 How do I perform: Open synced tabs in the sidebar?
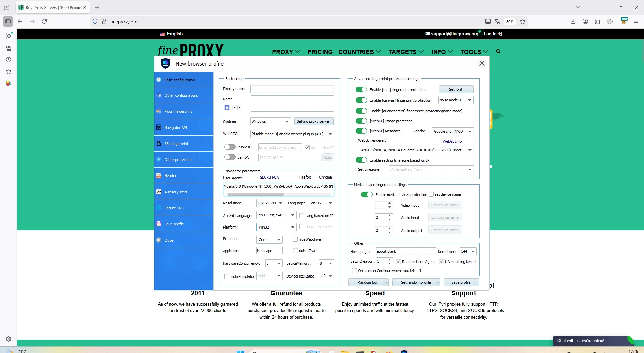click(x=9, y=48)
